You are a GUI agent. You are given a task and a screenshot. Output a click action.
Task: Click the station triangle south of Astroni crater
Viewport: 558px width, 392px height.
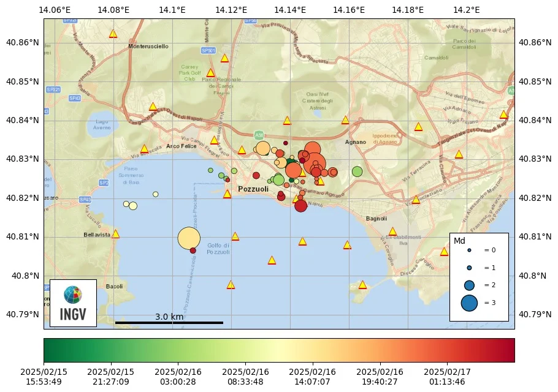click(x=287, y=121)
